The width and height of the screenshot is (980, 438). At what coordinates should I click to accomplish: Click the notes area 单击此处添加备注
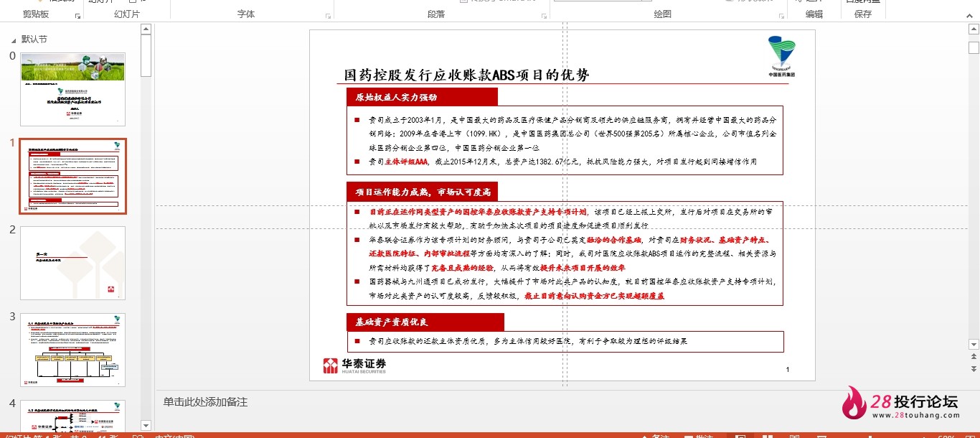[205, 402]
